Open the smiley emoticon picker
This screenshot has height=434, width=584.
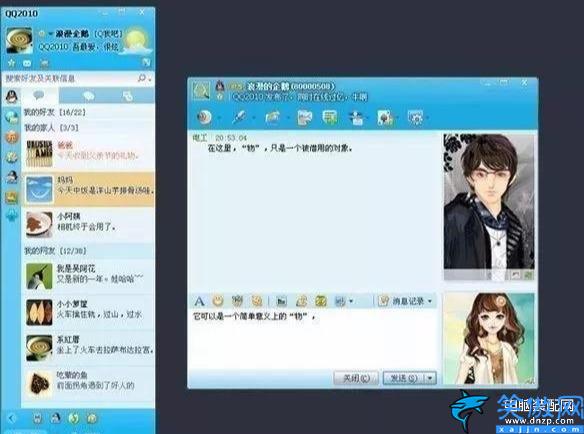(x=218, y=301)
